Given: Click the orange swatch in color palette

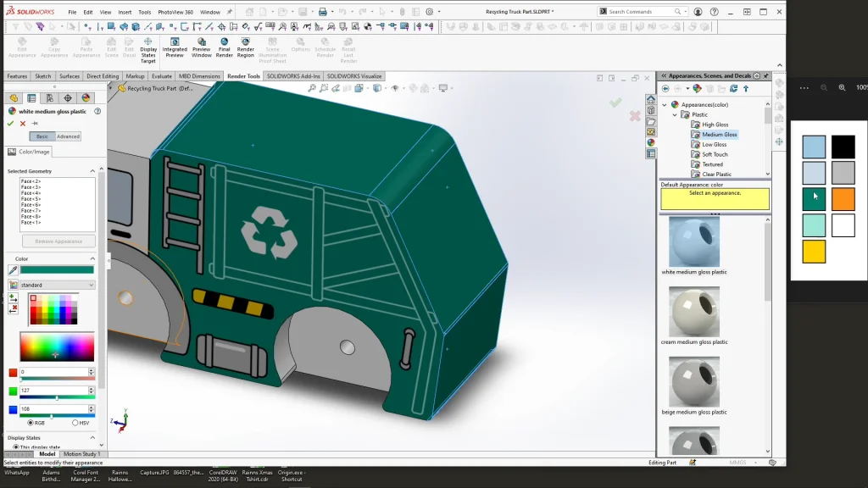Looking at the screenshot, I should tap(843, 199).
